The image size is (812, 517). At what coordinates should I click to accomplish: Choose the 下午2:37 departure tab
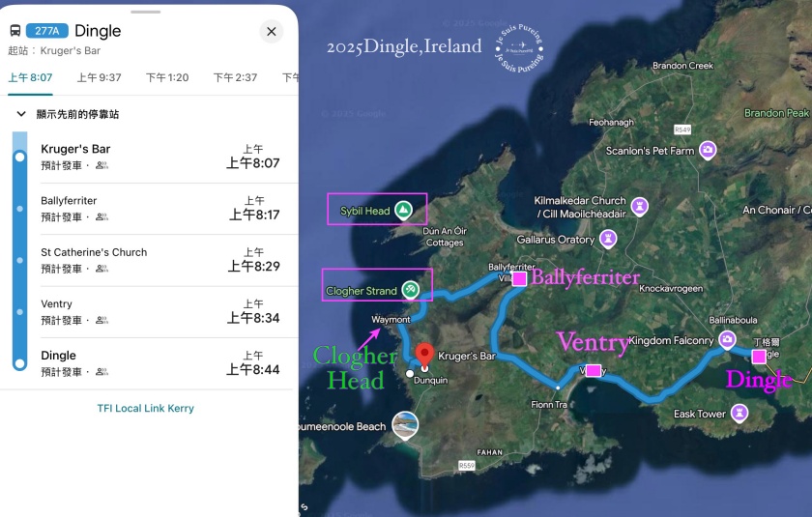[x=236, y=77]
